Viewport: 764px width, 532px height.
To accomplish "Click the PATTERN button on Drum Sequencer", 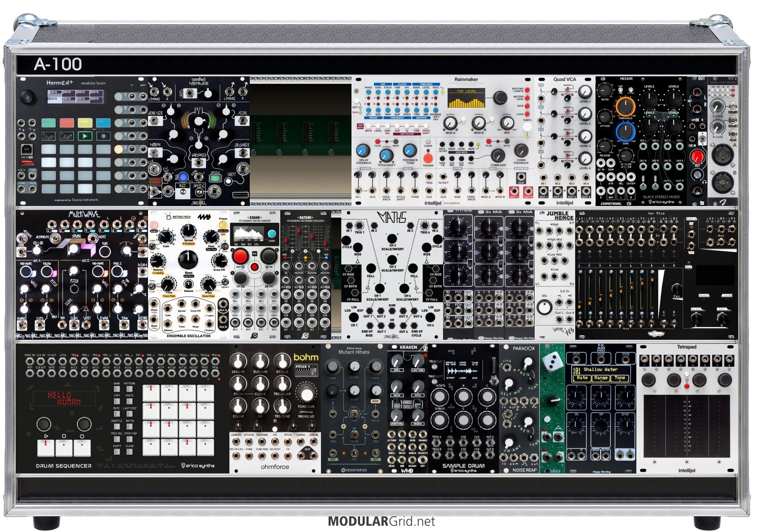I will coord(129,389).
